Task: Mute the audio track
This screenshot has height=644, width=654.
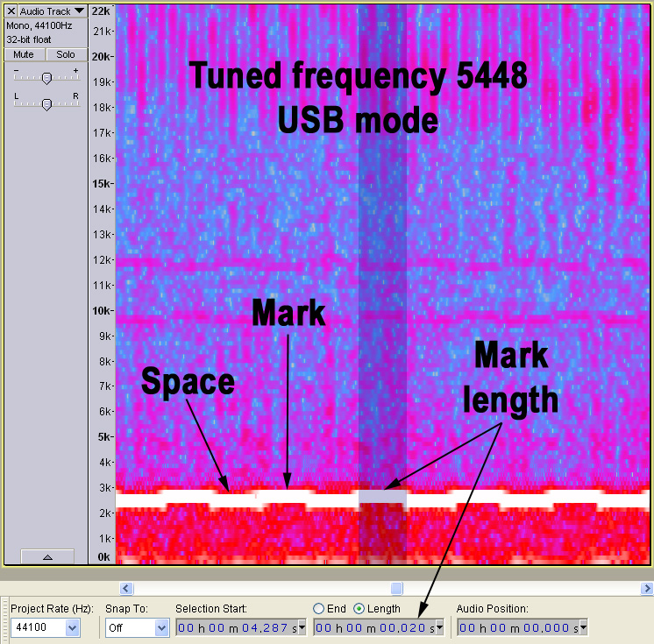Action: coord(24,54)
